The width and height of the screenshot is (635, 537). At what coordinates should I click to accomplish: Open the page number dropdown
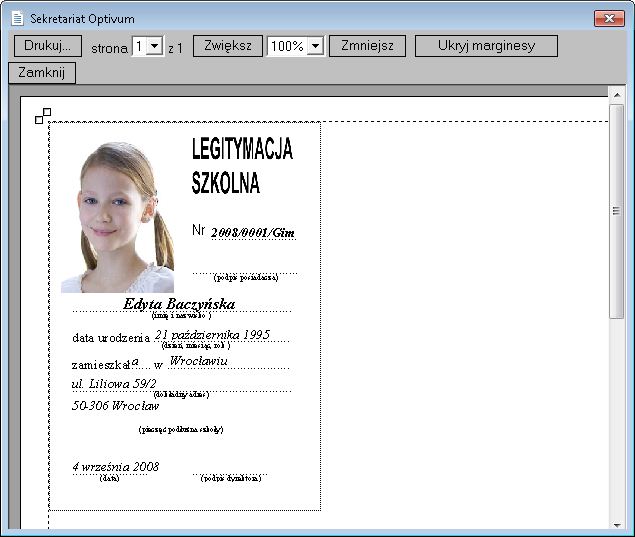pyautogui.click(x=154, y=46)
